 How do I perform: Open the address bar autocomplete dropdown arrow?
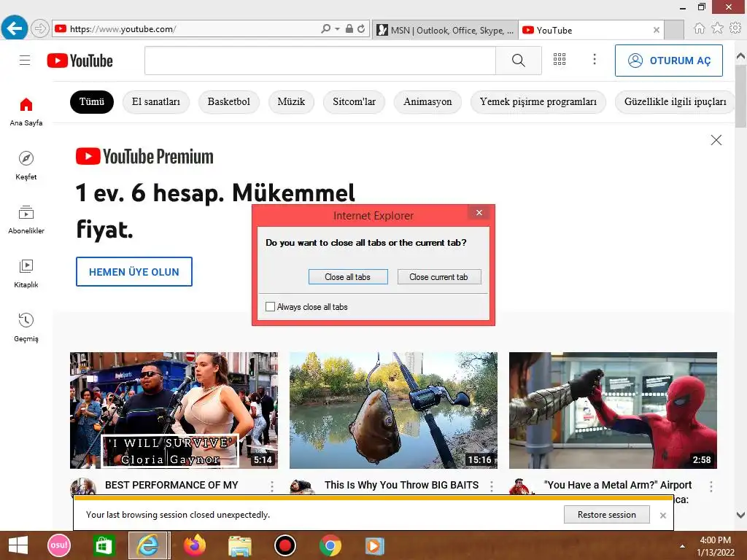[x=337, y=28]
